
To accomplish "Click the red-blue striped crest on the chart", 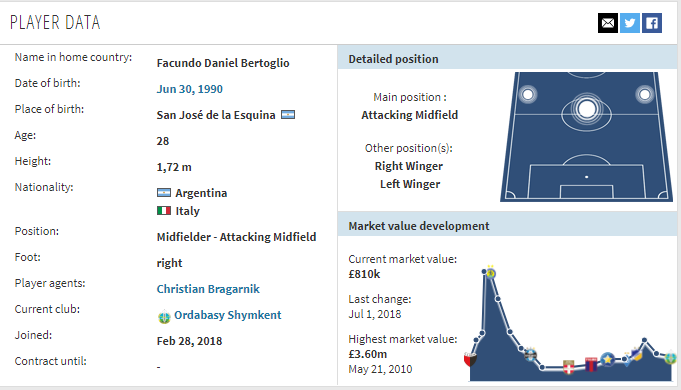I will 591,364.
